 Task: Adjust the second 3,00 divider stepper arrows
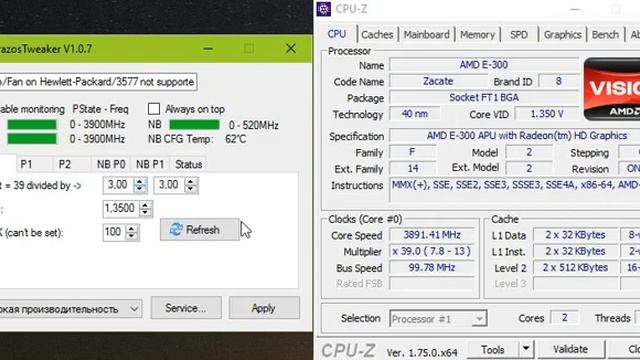click(x=191, y=185)
